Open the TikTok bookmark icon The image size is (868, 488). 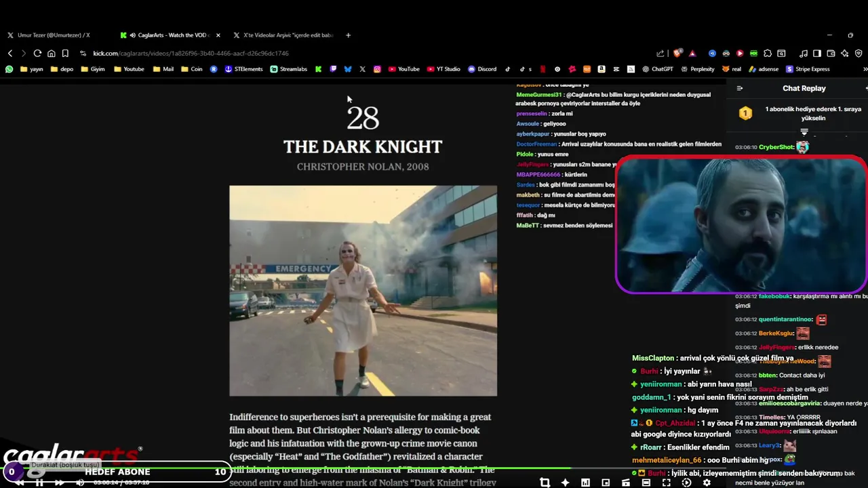tap(507, 69)
